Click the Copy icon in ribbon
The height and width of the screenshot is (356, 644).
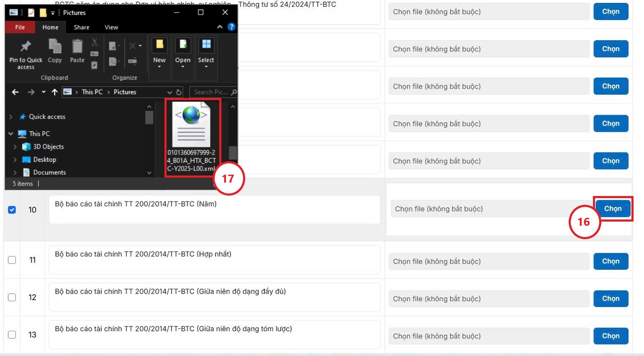coord(55,46)
